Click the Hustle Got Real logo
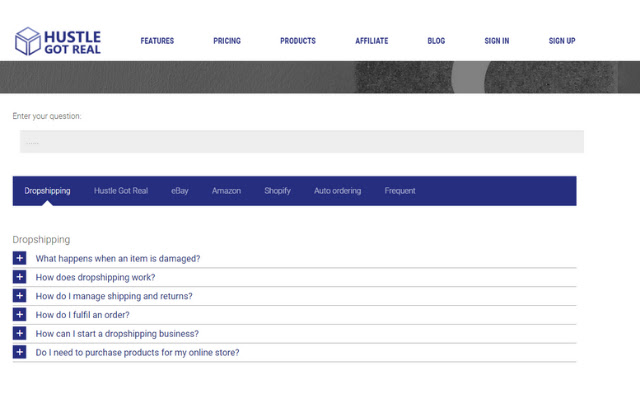This screenshot has height=400, width=640. 58,40
